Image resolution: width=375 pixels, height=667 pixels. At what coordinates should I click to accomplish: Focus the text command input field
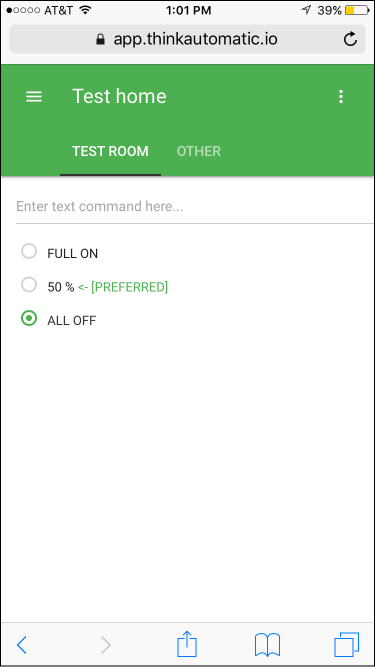[195, 207]
